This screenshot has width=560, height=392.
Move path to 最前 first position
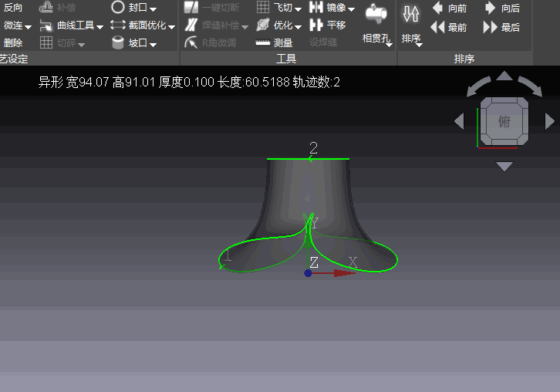click(x=449, y=28)
